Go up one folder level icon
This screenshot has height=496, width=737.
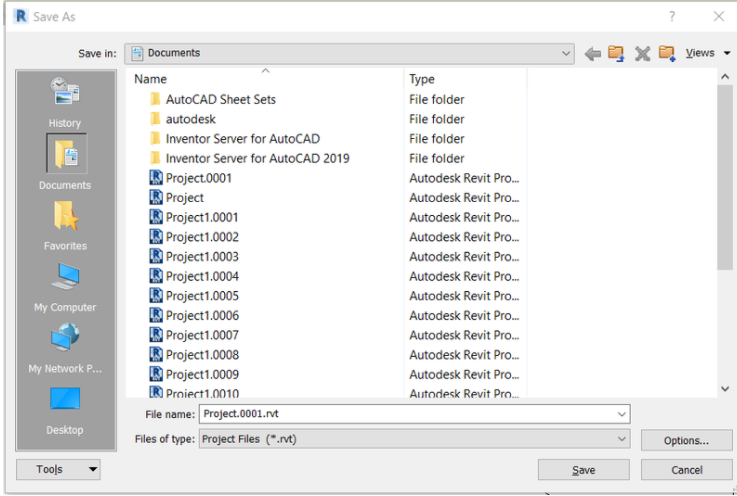click(616, 54)
